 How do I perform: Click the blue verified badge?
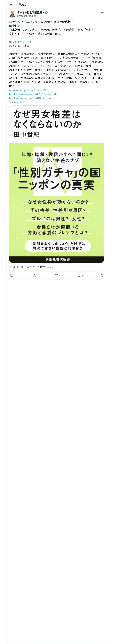(x=46, y=13)
